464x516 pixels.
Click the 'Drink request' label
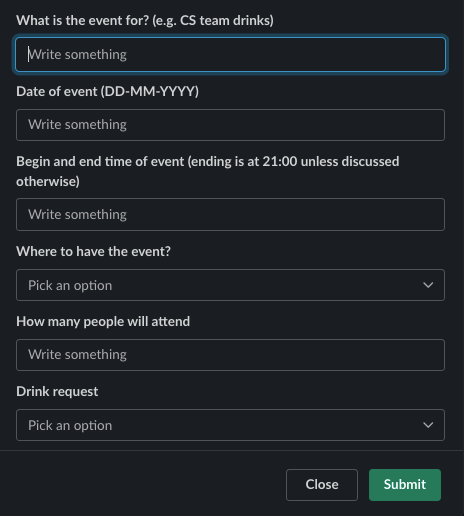(x=57, y=392)
